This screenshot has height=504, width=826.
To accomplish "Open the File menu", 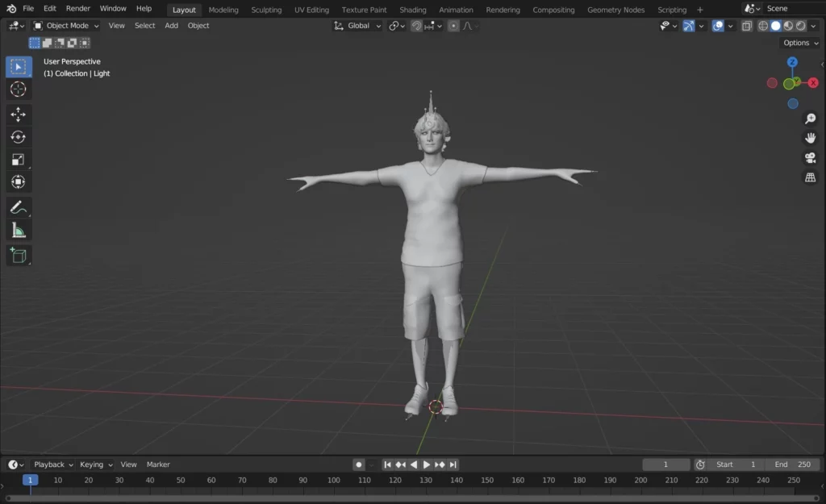I will pos(28,8).
